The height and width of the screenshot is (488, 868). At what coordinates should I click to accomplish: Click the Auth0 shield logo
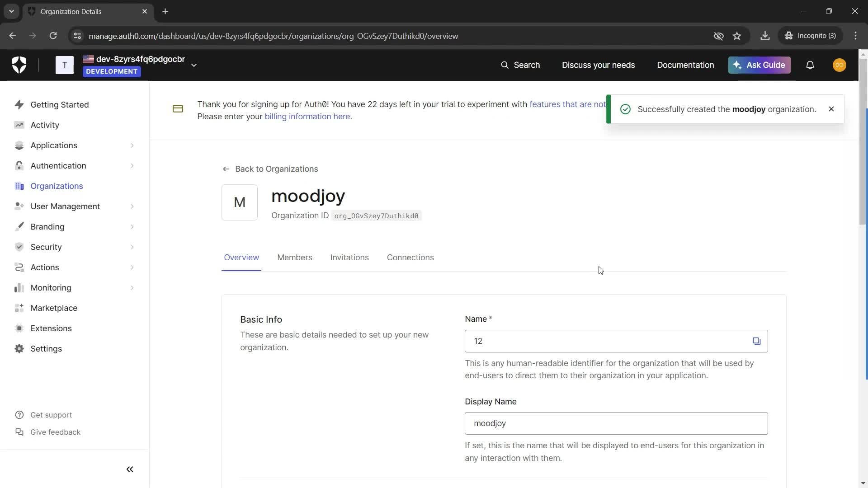[19, 65]
